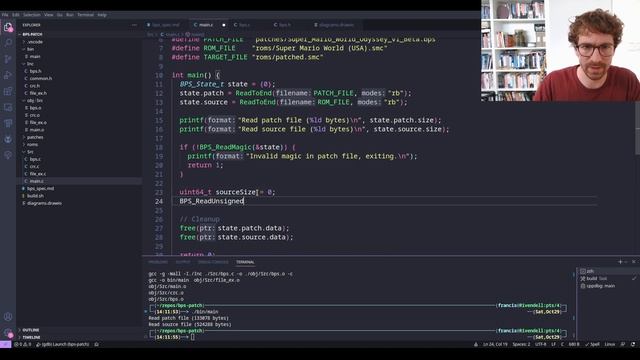Click the editor vertical scrollbar minimap slider

pos(637,129)
